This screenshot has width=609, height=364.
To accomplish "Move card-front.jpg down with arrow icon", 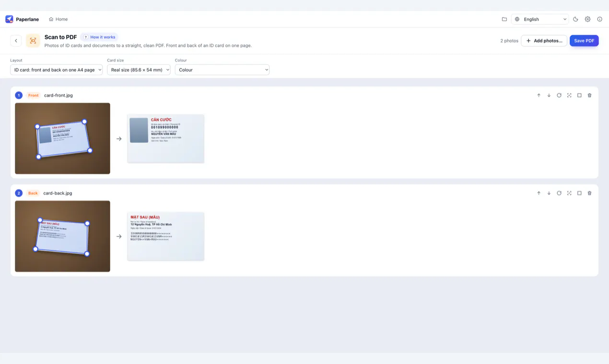I will pyautogui.click(x=549, y=95).
